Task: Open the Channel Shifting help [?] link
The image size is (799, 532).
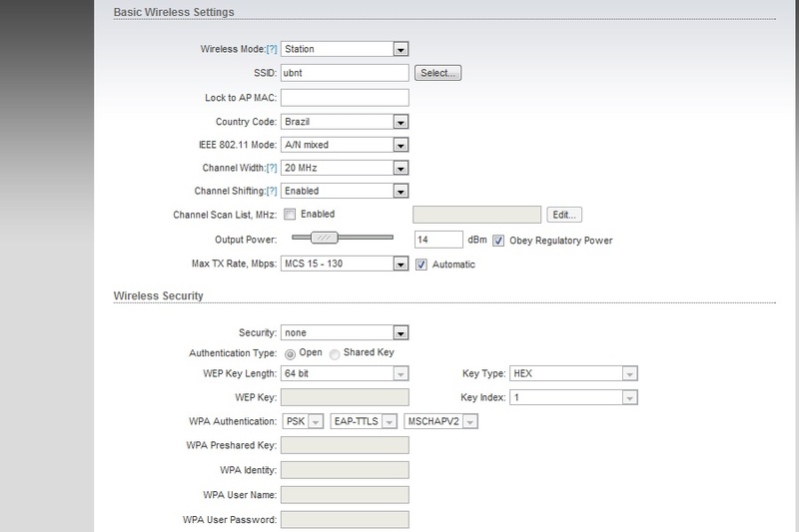Action: point(271,192)
